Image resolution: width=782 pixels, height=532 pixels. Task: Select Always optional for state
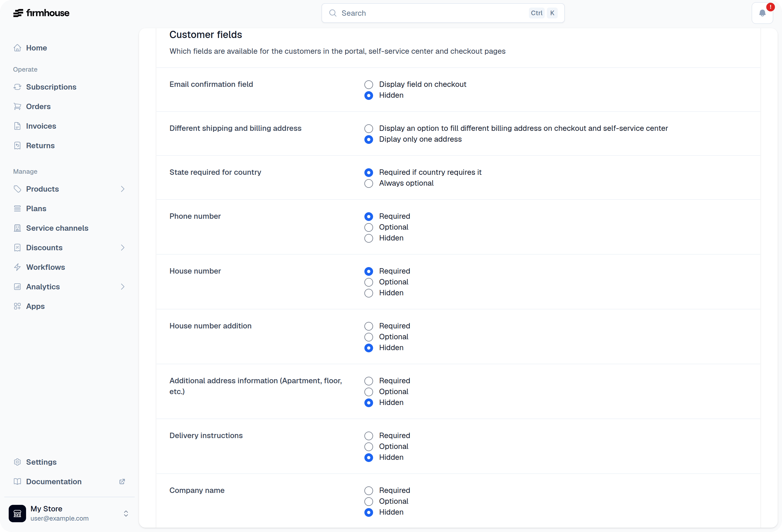click(369, 183)
